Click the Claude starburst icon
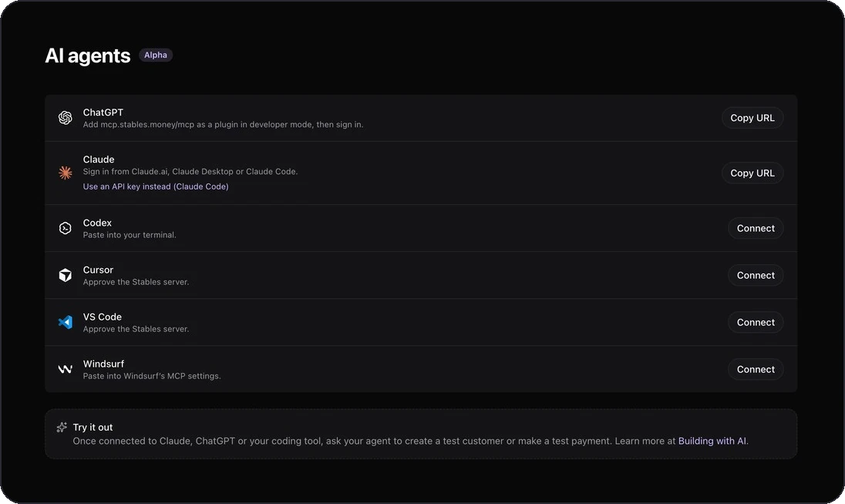The width and height of the screenshot is (845, 504). [66, 173]
